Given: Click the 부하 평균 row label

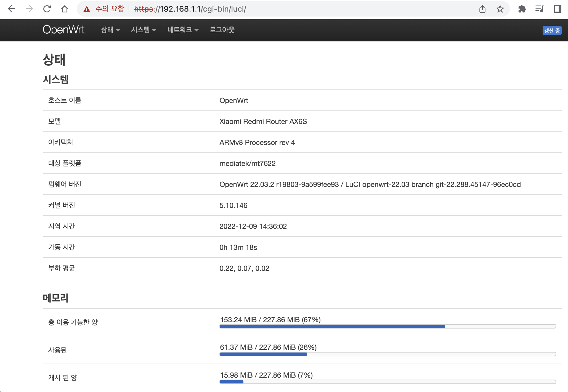Looking at the screenshot, I should point(62,268).
